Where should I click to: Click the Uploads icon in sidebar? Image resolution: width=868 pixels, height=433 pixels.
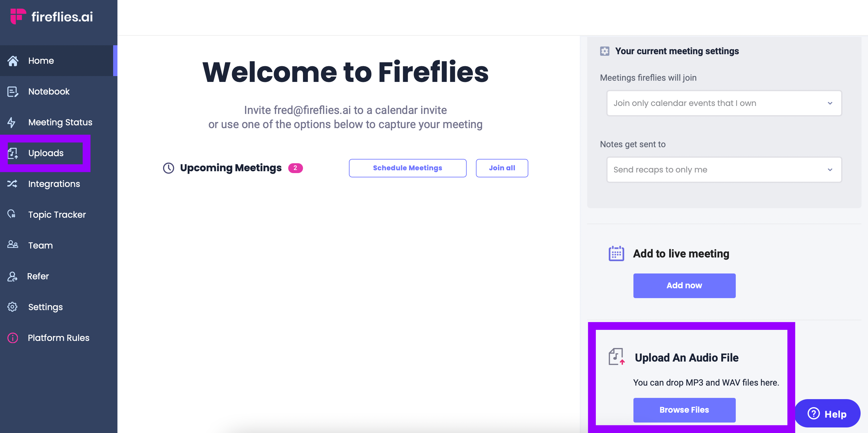(14, 153)
